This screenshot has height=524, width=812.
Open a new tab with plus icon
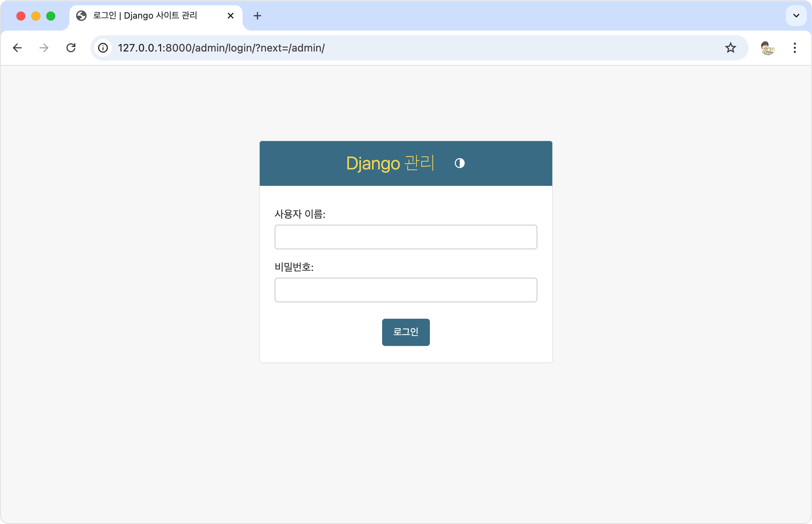click(x=257, y=16)
